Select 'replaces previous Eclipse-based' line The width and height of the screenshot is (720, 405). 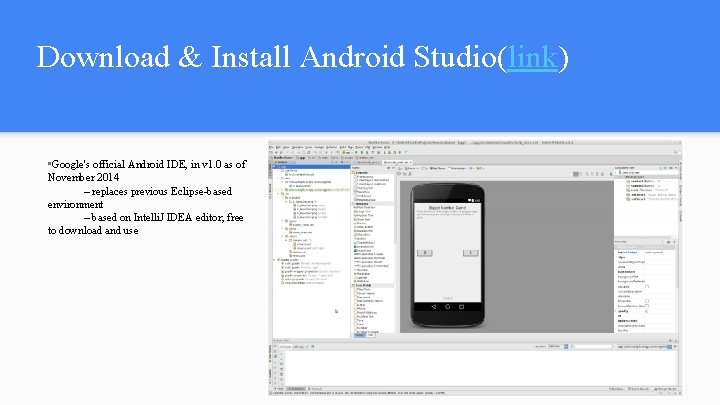pyautogui.click(x=162, y=191)
